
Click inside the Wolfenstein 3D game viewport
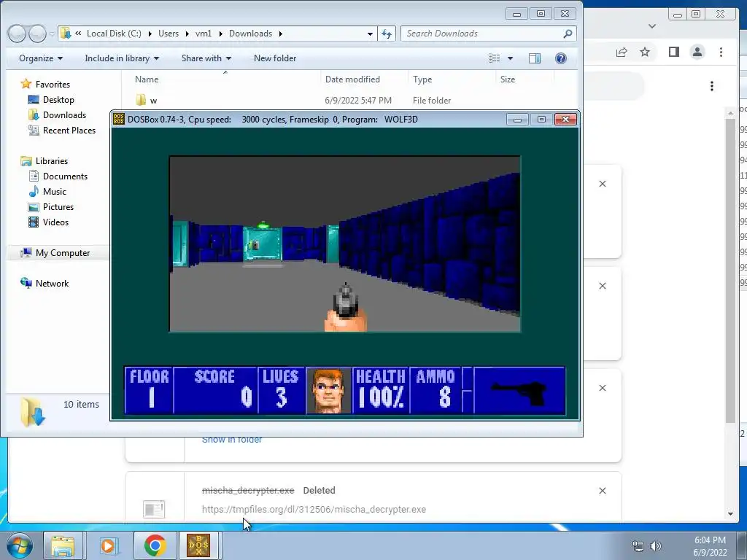(x=345, y=244)
